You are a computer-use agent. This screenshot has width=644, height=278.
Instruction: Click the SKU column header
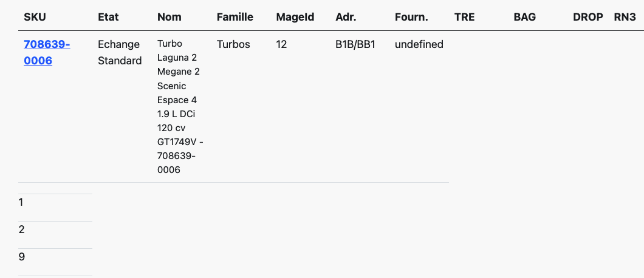pos(35,17)
